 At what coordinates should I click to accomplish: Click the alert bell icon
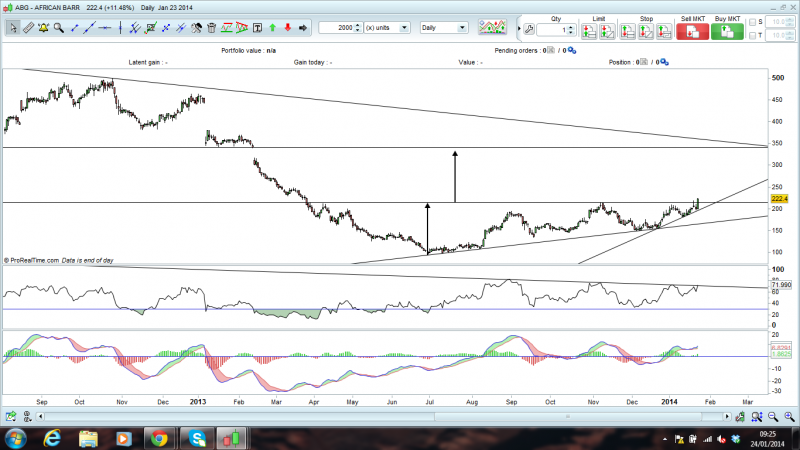point(43,28)
